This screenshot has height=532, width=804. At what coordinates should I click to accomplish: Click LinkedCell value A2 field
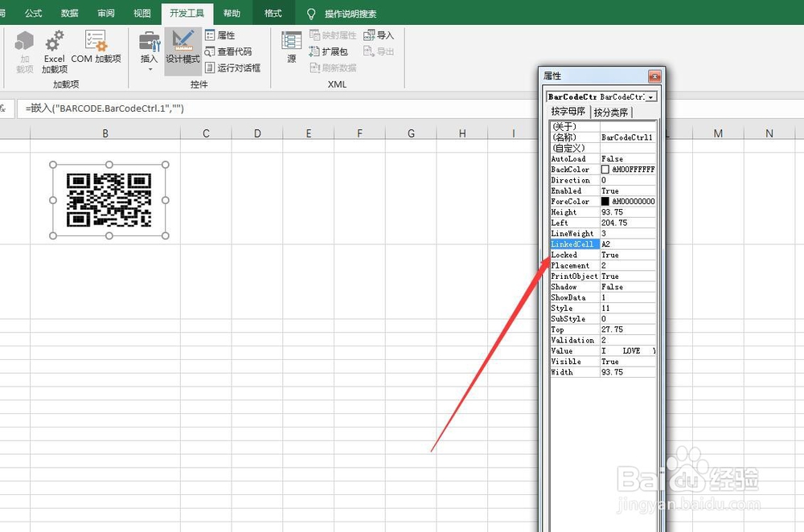(628, 244)
